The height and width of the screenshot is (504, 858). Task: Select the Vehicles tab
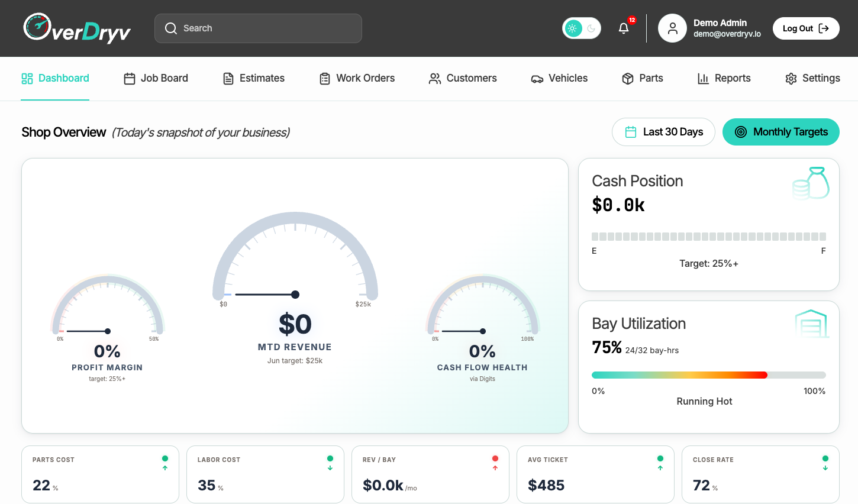pos(559,78)
